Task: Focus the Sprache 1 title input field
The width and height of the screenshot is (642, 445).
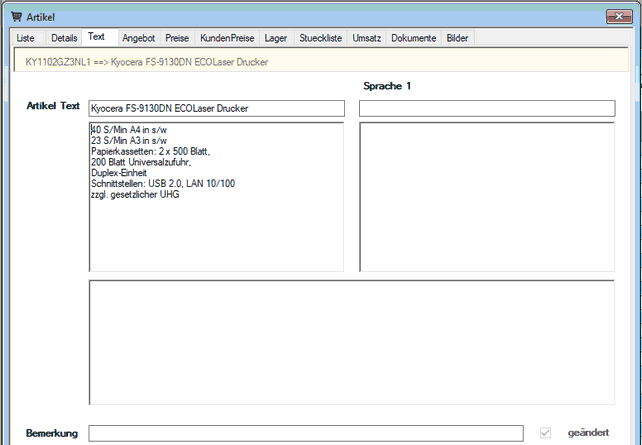Action: [x=487, y=108]
